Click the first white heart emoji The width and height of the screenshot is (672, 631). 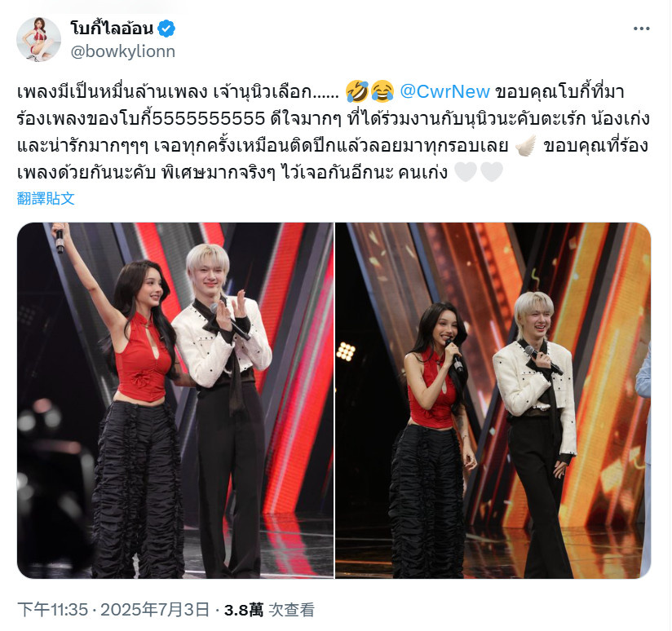[466, 172]
